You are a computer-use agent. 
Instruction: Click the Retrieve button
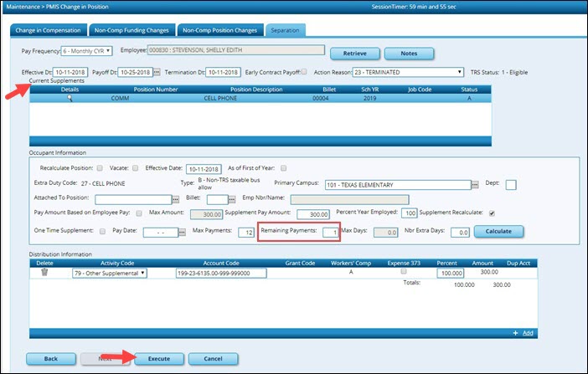point(356,54)
